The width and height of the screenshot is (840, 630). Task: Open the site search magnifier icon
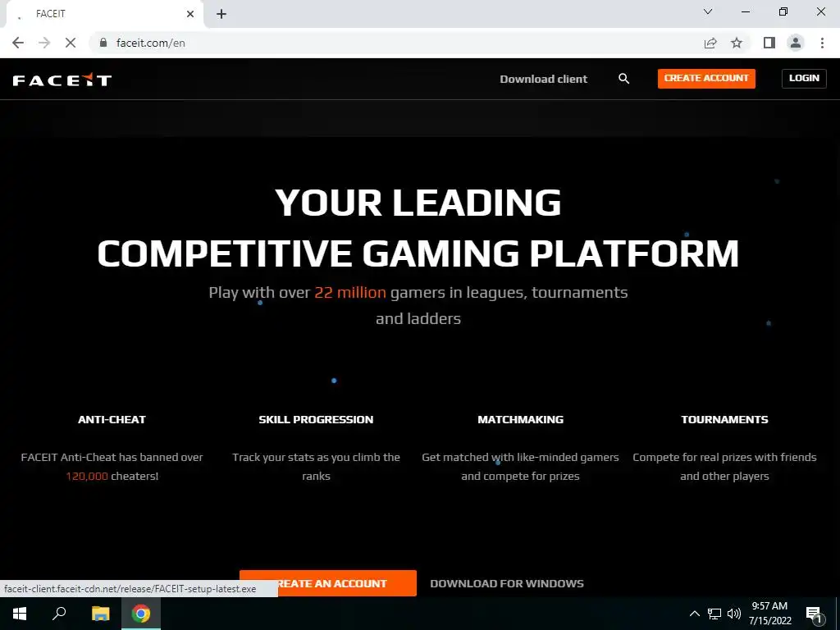623,79
